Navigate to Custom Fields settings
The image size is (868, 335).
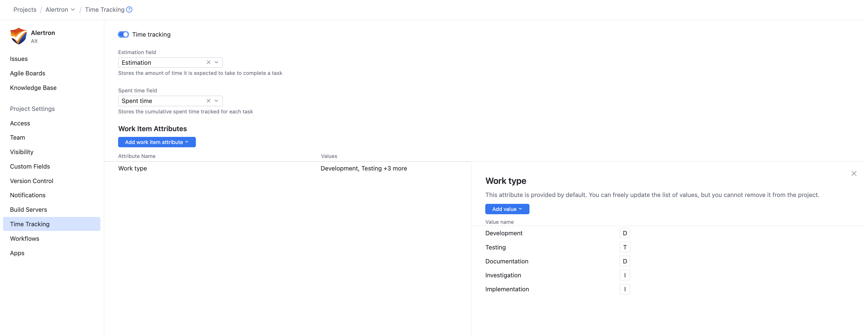(x=30, y=166)
